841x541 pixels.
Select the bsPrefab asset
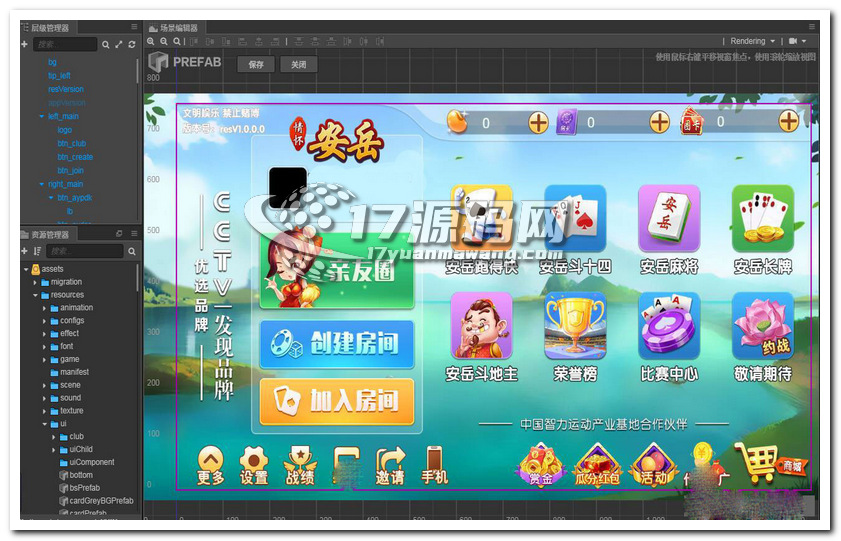coord(80,488)
